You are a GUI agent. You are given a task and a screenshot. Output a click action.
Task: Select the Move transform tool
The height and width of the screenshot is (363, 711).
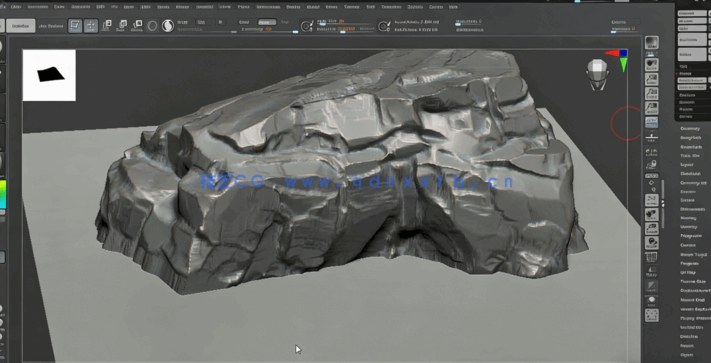pos(107,26)
